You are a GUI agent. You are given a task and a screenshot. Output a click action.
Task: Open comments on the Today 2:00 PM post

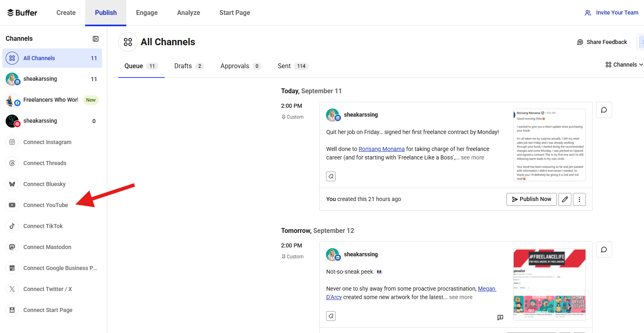(604, 110)
